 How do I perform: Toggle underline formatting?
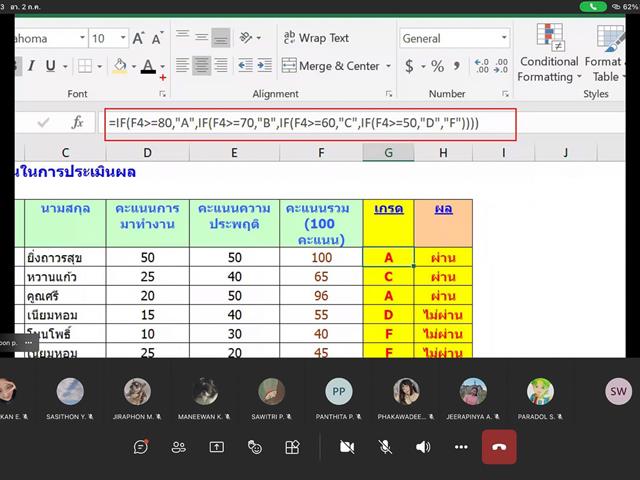[x=51, y=66]
